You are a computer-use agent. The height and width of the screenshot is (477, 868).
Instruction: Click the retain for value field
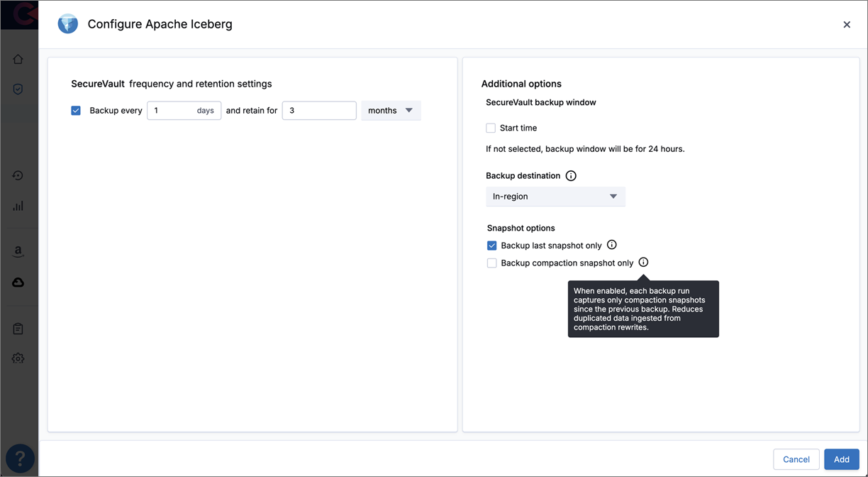point(319,111)
